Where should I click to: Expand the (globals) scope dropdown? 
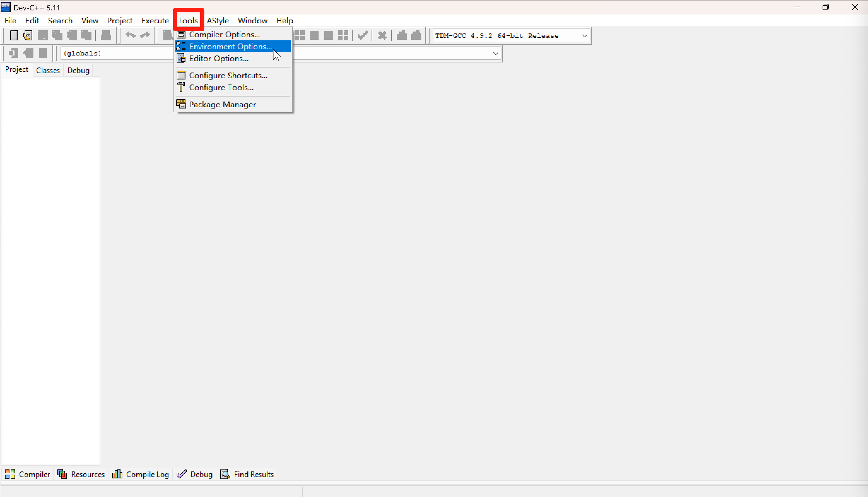coord(116,53)
